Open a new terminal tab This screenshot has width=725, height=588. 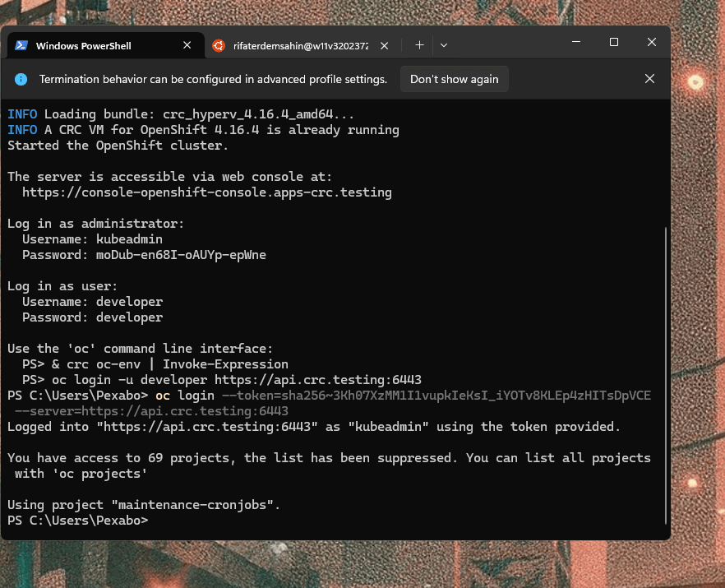click(x=419, y=45)
